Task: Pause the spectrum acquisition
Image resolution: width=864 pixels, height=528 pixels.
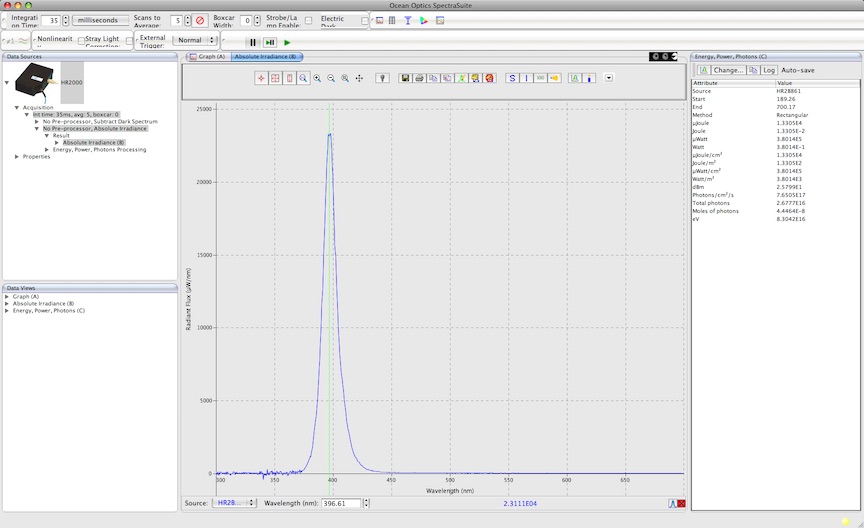Action: [x=253, y=42]
